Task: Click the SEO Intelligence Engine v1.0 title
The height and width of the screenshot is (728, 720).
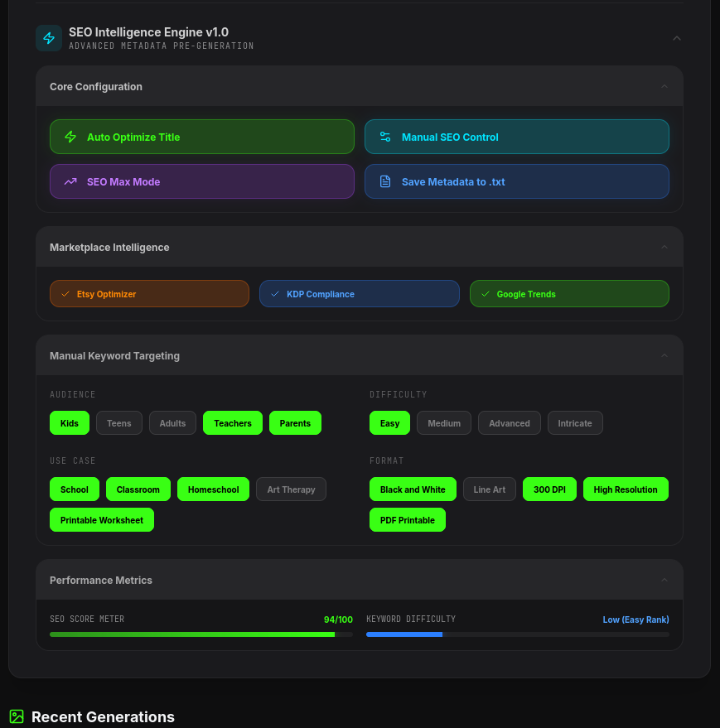Action: pyautogui.click(x=148, y=32)
